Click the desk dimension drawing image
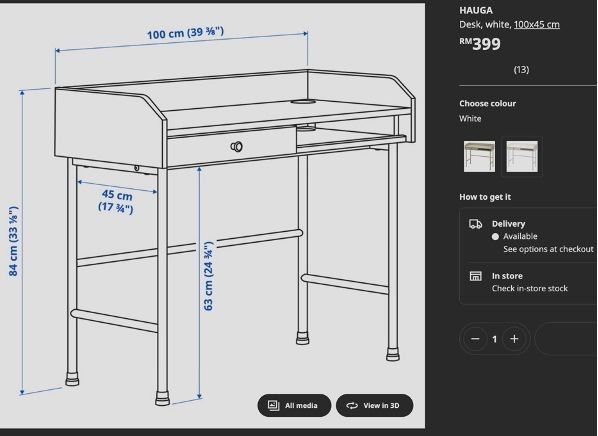The width and height of the screenshot is (598, 436). tap(212, 216)
